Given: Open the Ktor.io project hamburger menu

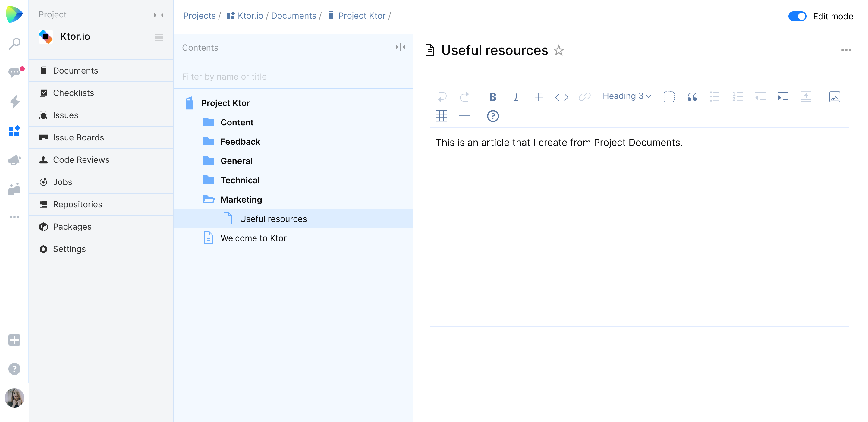Looking at the screenshot, I should [159, 37].
